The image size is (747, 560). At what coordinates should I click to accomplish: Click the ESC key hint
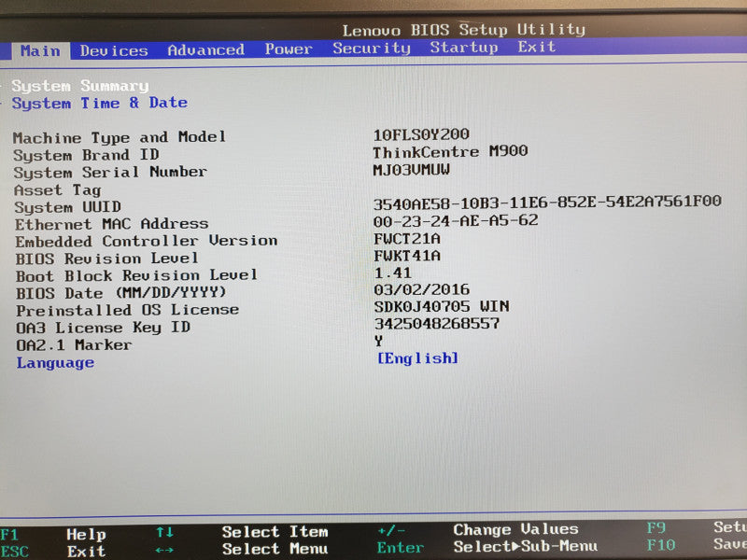click(14, 552)
